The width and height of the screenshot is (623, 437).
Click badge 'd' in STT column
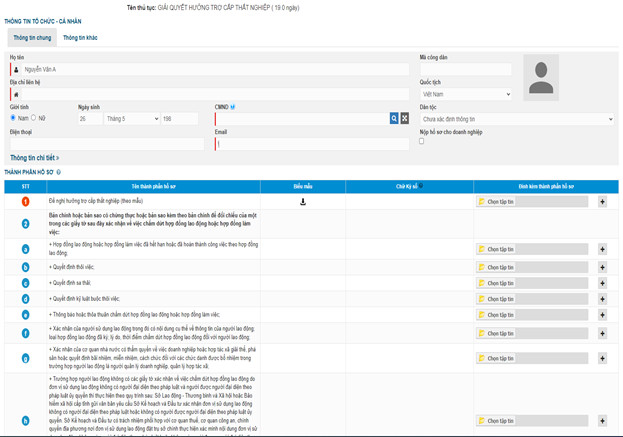pos(25,299)
